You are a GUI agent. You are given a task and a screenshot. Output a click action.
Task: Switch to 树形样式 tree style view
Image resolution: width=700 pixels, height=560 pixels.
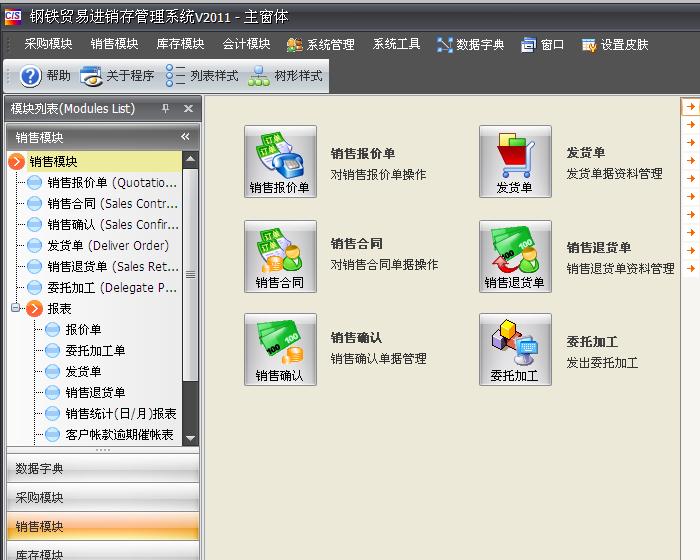tap(286, 76)
